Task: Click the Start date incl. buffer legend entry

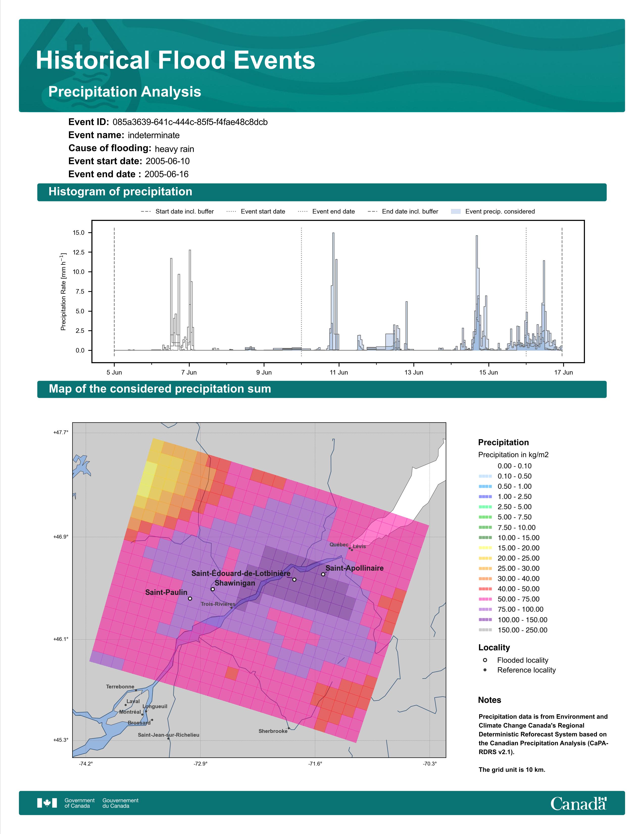Action: 177,212
